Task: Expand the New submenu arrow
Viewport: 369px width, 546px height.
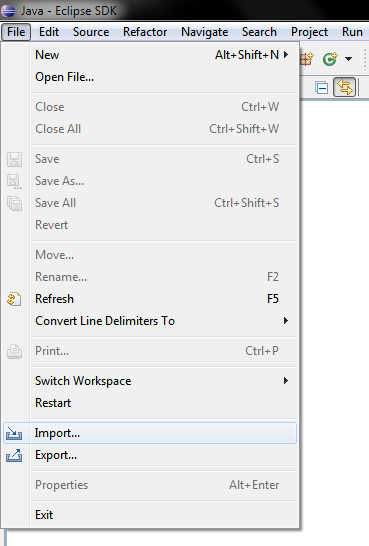Action: (x=286, y=55)
